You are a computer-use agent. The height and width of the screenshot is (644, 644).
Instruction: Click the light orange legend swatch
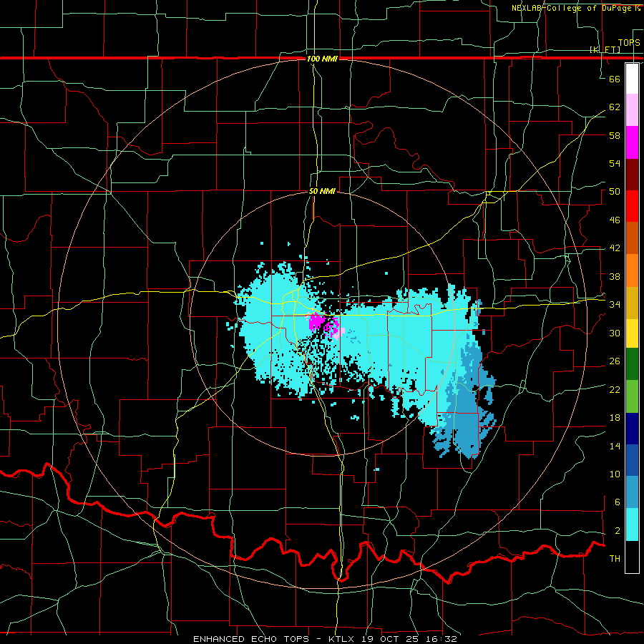tap(632, 270)
